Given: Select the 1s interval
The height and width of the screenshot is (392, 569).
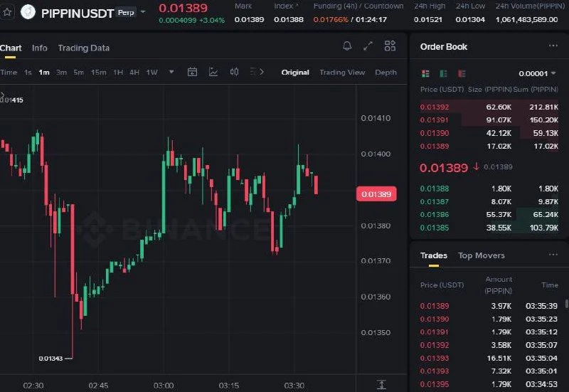Looking at the screenshot, I should coord(28,73).
